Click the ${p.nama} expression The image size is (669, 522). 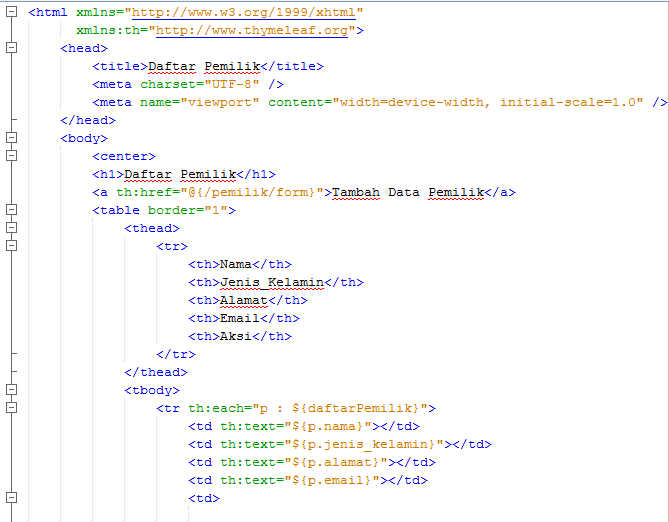[328, 426]
